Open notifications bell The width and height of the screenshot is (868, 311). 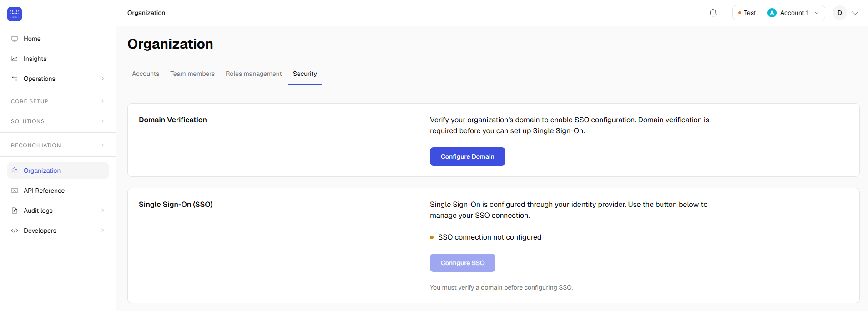(713, 13)
